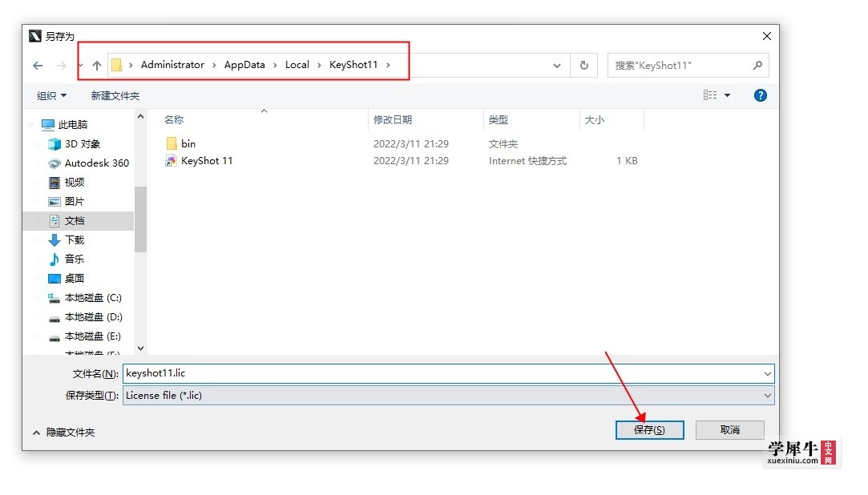Click the folder icon in address bar

[116, 65]
